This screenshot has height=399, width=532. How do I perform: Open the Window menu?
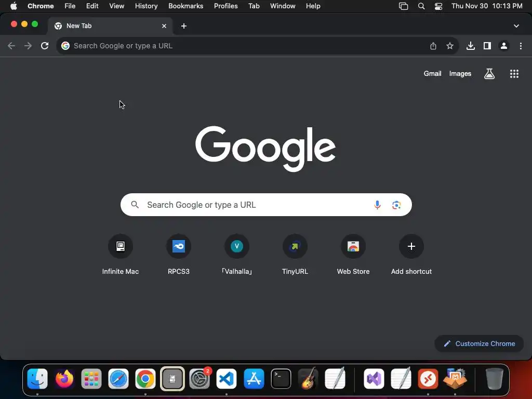[283, 6]
